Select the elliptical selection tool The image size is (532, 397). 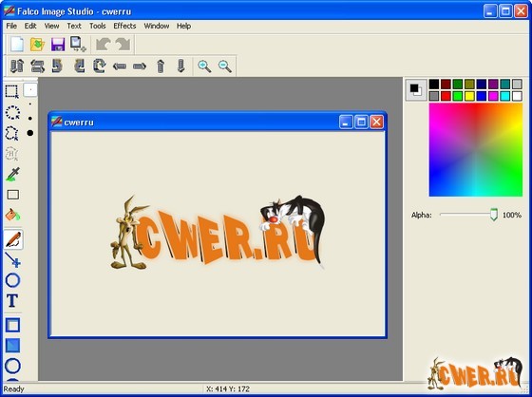pyautogui.click(x=12, y=112)
